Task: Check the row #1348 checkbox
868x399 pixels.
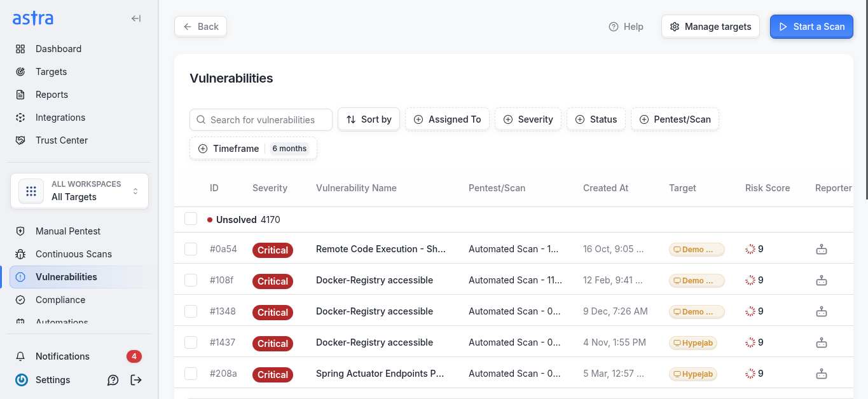Action: click(191, 311)
